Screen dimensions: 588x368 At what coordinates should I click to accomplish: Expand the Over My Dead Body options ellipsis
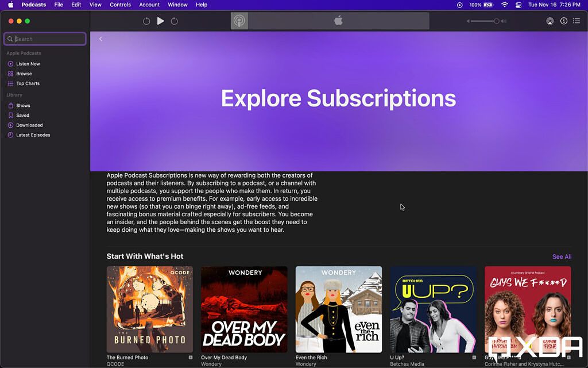click(x=285, y=358)
